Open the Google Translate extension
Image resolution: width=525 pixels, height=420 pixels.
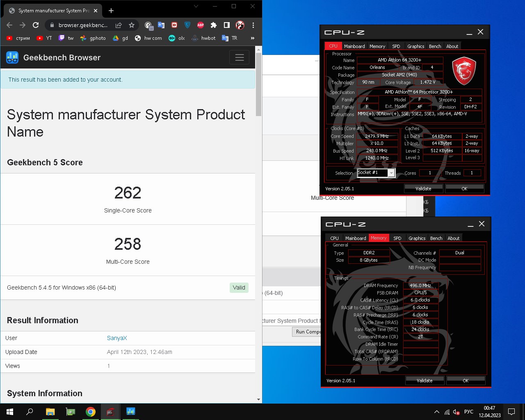(161, 25)
